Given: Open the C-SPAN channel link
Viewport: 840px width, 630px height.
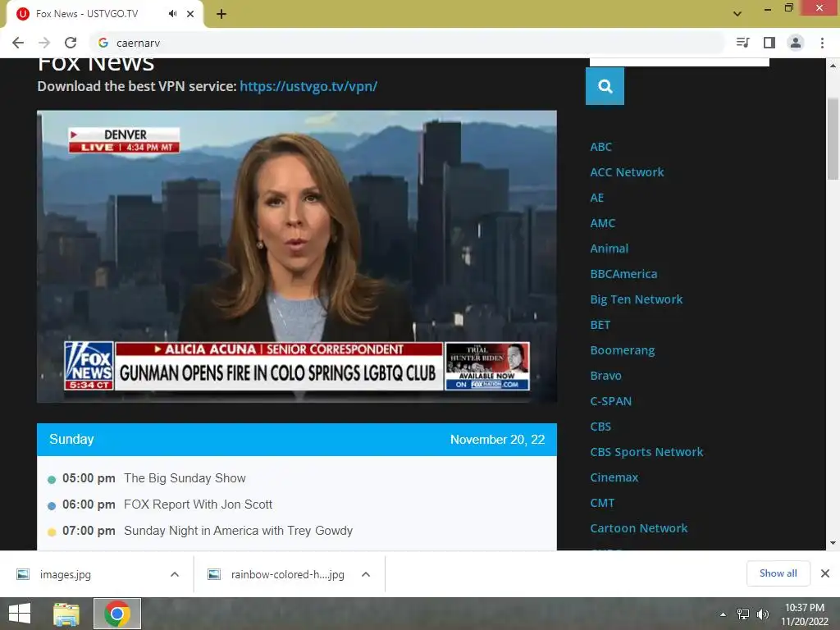Looking at the screenshot, I should click(610, 401).
